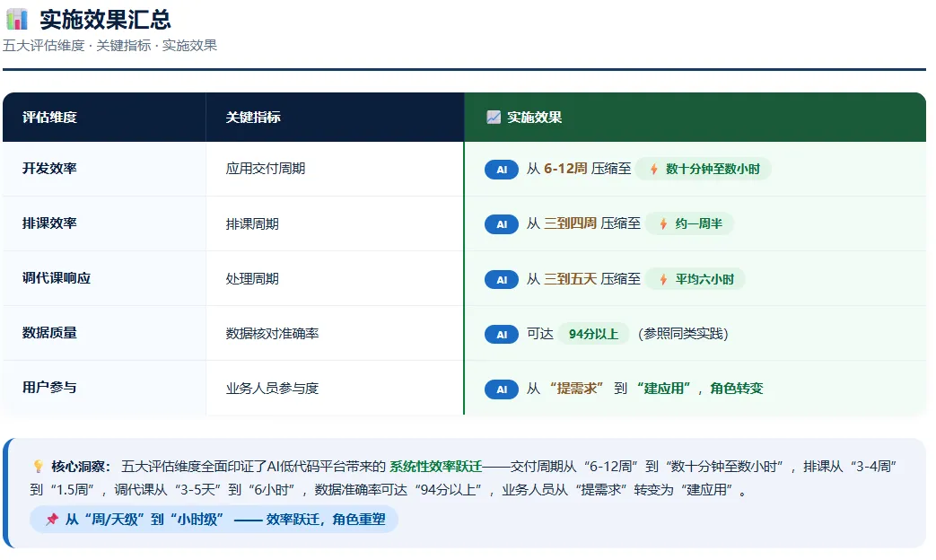Click the 94分以上 green pill
The height and width of the screenshot is (560, 936).
tap(593, 334)
